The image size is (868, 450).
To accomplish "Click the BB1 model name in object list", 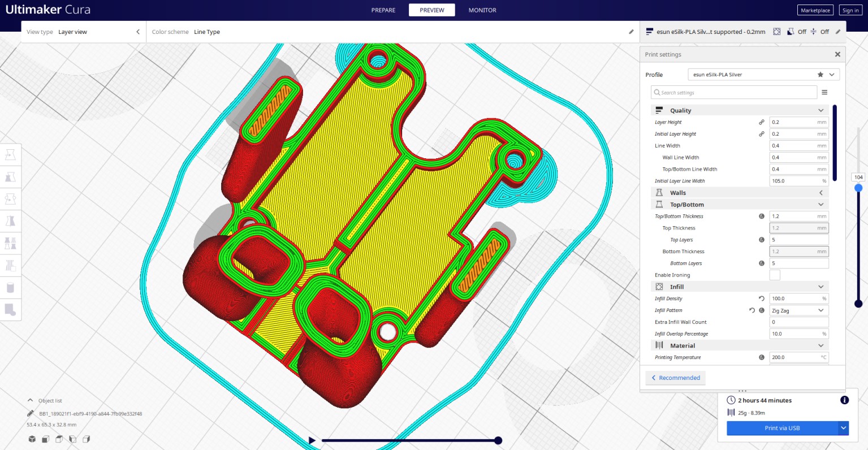I will (x=90, y=413).
